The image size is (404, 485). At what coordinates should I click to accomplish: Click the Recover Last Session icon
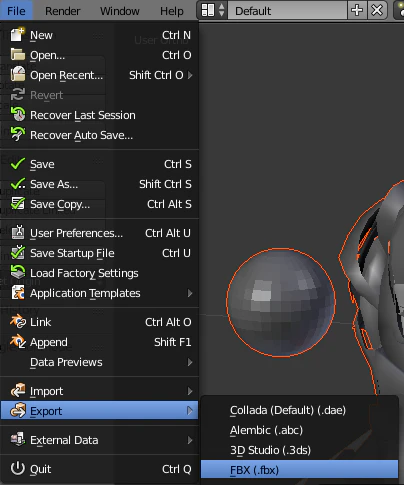pos(18,114)
